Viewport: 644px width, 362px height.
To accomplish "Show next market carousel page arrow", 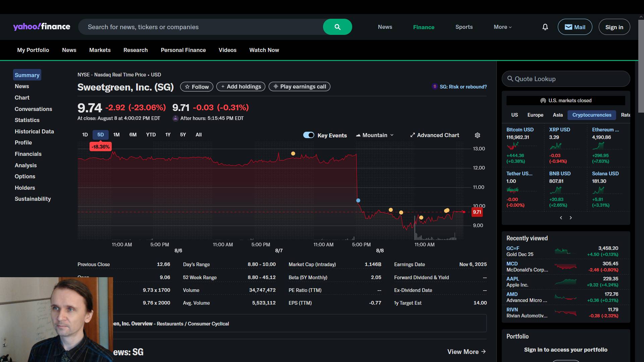I will pyautogui.click(x=571, y=218).
